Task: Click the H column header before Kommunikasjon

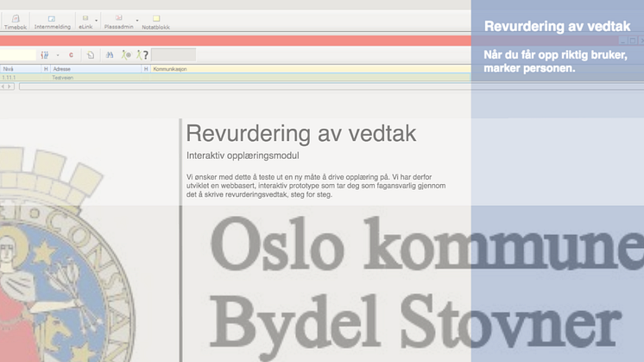Action: 146,69
